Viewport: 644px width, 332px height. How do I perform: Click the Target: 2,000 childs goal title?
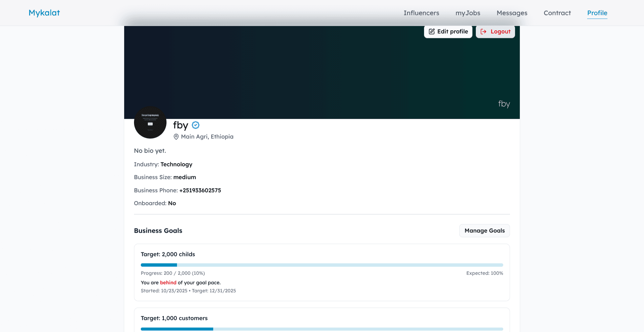point(168,254)
